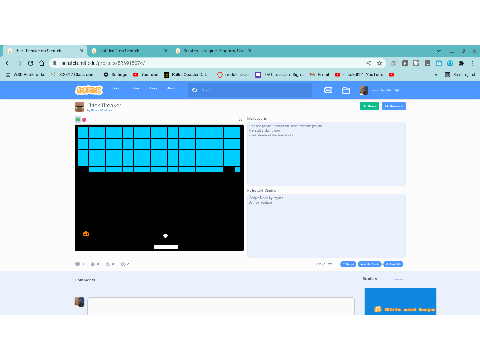Stop the project with the red stop sign
Image resolution: width=480 pixels, height=360 pixels.
point(84,120)
